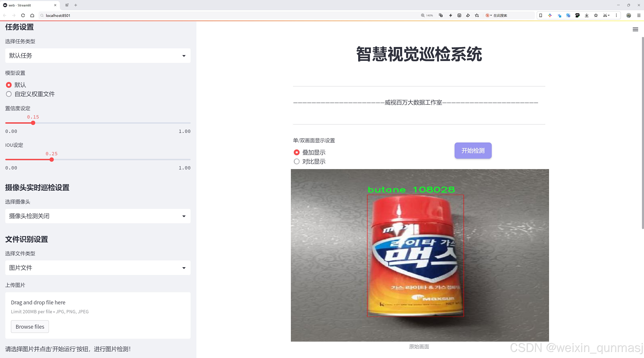
Task: Click the browser reload button
Action: coord(23,16)
